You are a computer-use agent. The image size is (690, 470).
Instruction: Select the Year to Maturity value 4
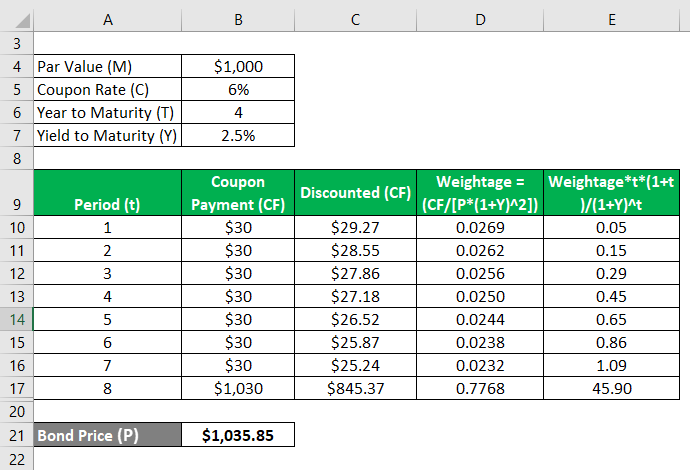coord(238,112)
